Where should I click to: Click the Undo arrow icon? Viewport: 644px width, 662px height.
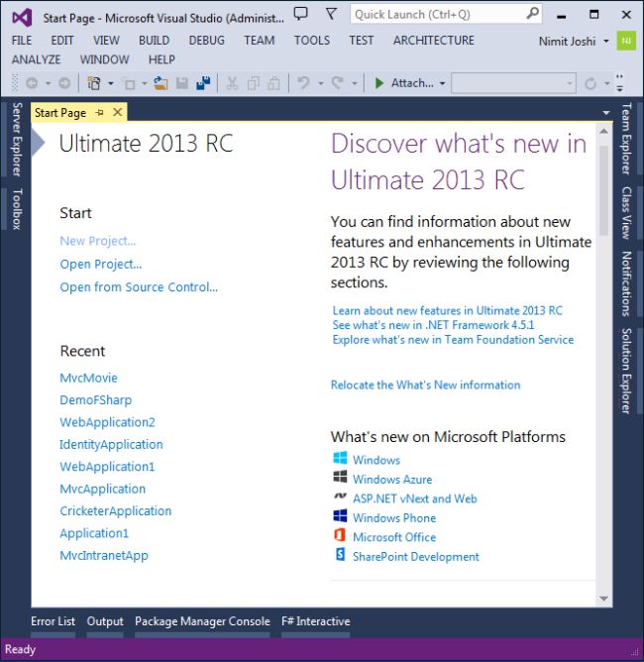pyautogui.click(x=303, y=83)
